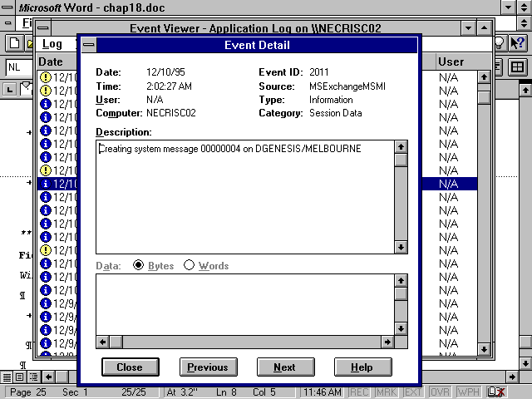
Task: Open Help for Event Detail
Action: (x=362, y=367)
